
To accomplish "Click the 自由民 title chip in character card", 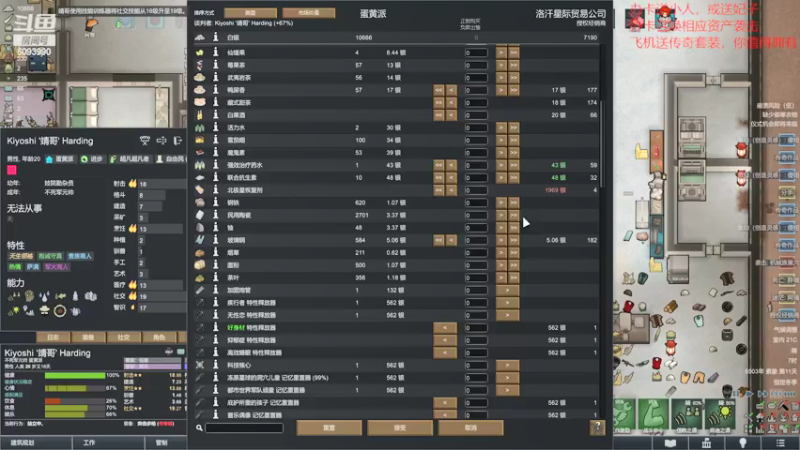I will pos(171,159).
